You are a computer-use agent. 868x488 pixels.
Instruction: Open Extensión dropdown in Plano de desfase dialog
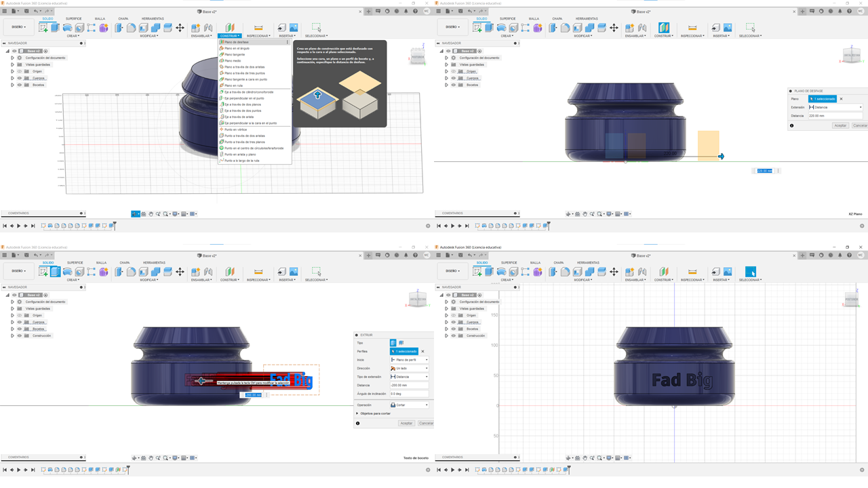tap(835, 107)
